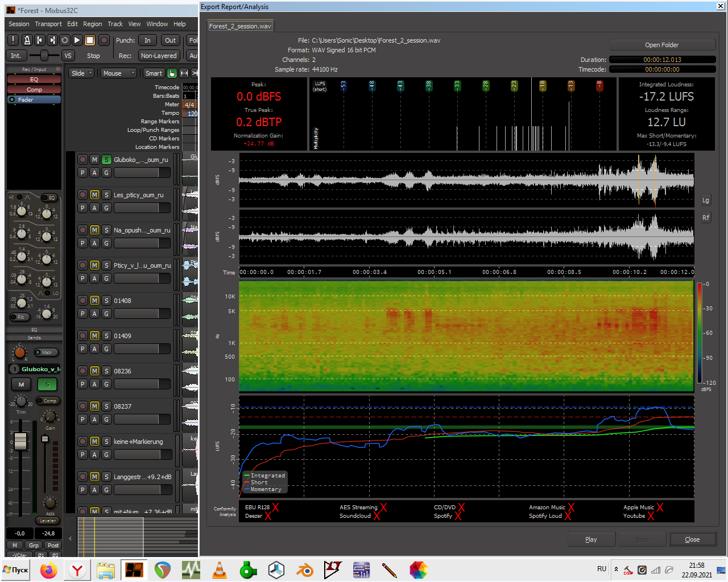Solo the 01408 track
Viewport: 728px width, 582px height.
click(106, 301)
